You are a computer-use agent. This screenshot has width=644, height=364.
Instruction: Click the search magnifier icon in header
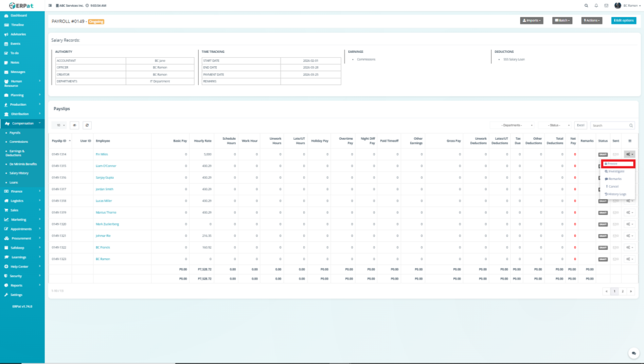point(586,5)
